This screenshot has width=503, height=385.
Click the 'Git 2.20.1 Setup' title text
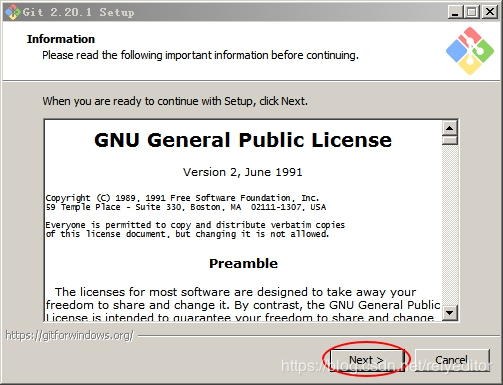tap(79, 12)
